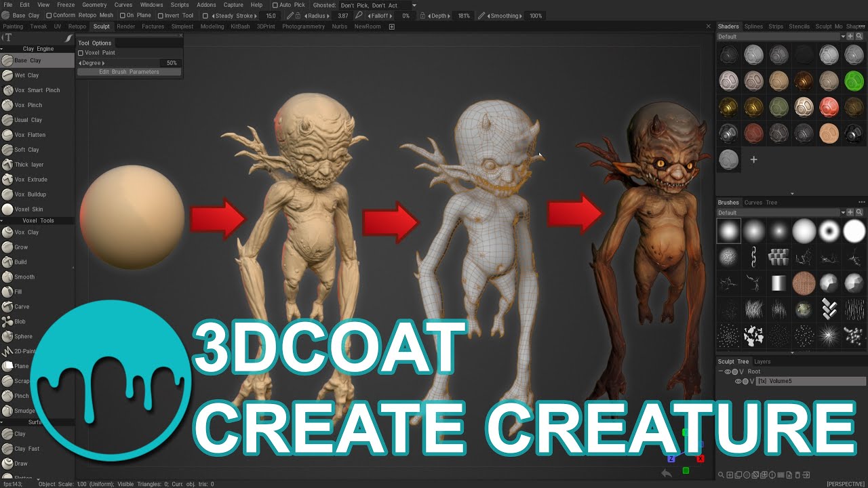Select the Fill voxel tool
Screen dimensions: 868x488
pos(37,292)
